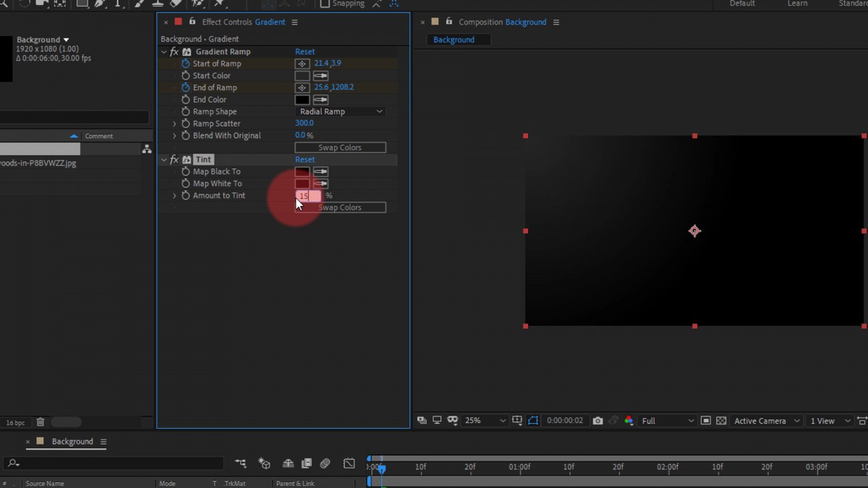
Task: Click current time 0:00:00:02 in viewer
Action: click(565, 421)
